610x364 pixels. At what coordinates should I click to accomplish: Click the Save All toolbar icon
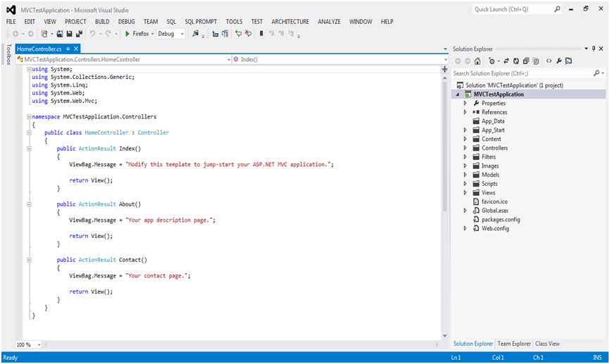[x=79, y=34]
